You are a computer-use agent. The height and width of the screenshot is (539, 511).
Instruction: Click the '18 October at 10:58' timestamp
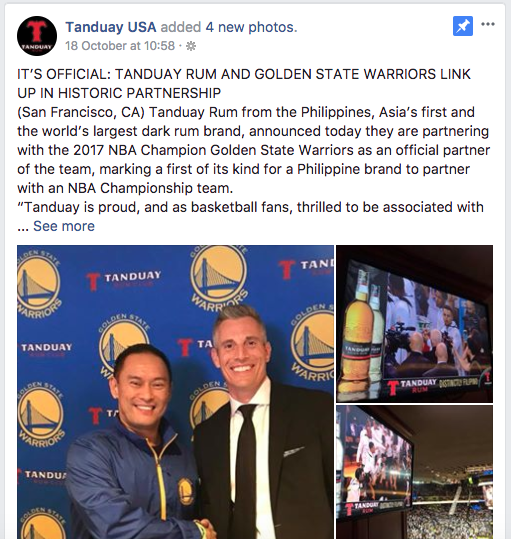coord(120,46)
